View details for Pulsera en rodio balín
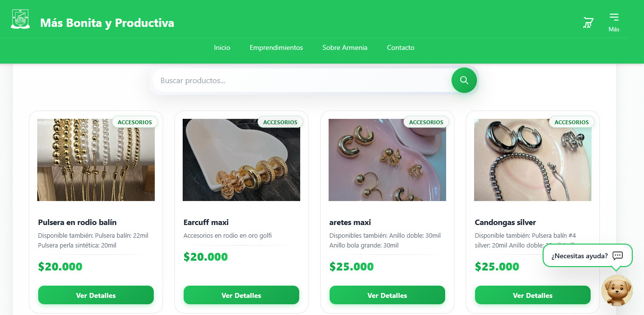Image resolution: width=644 pixels, height=315 pixels. 96,295
